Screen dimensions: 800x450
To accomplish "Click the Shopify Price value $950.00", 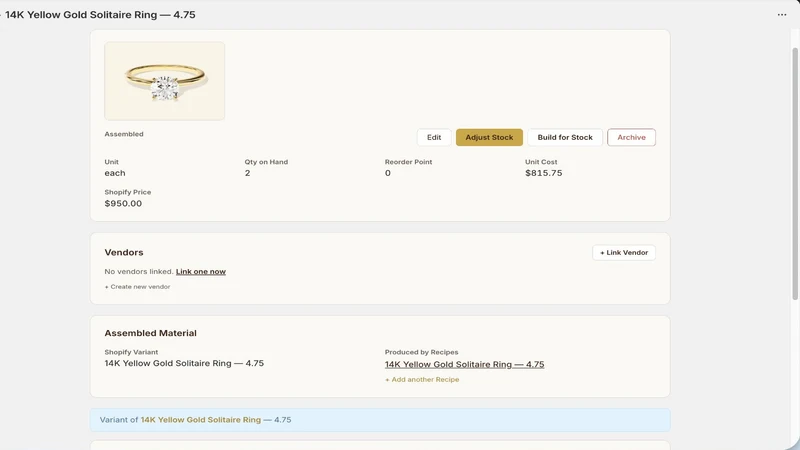I will tap(123, 204).
